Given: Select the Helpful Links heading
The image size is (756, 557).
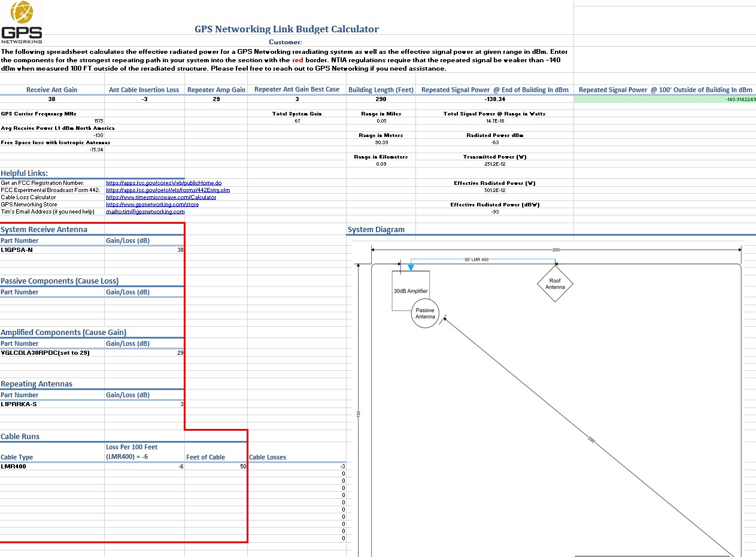Looking at the screenshot, I should point(25,174).
